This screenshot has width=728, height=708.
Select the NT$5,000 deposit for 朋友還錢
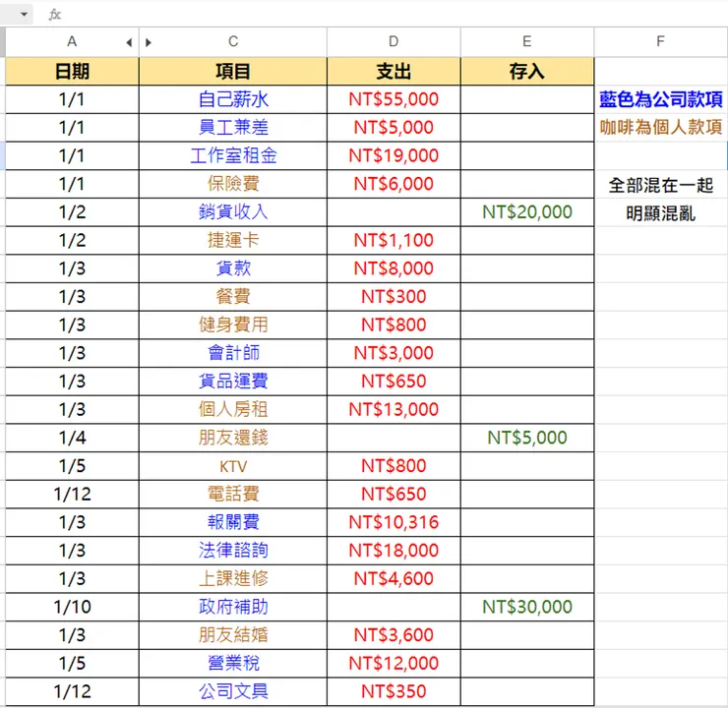point(527,438)
